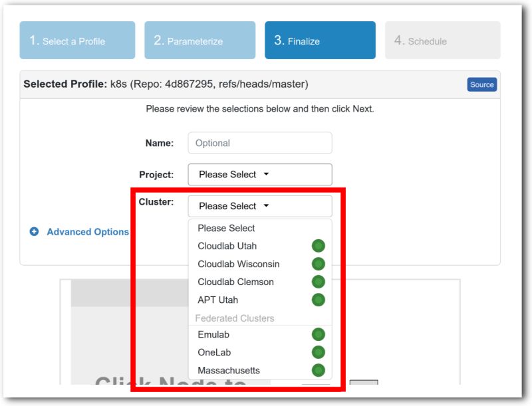Click the plus icon beside Advanced Options
The image size is (532, 406).
[34, 232]
